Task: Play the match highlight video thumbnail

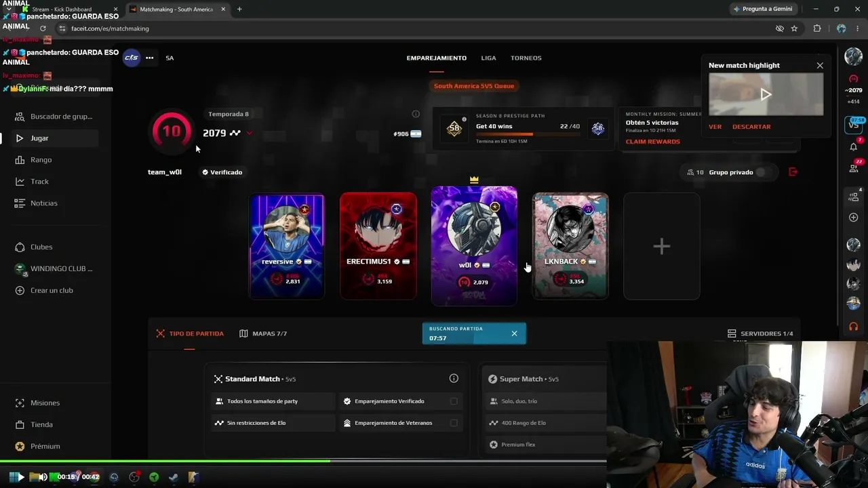Action: [x=766, y=94]
